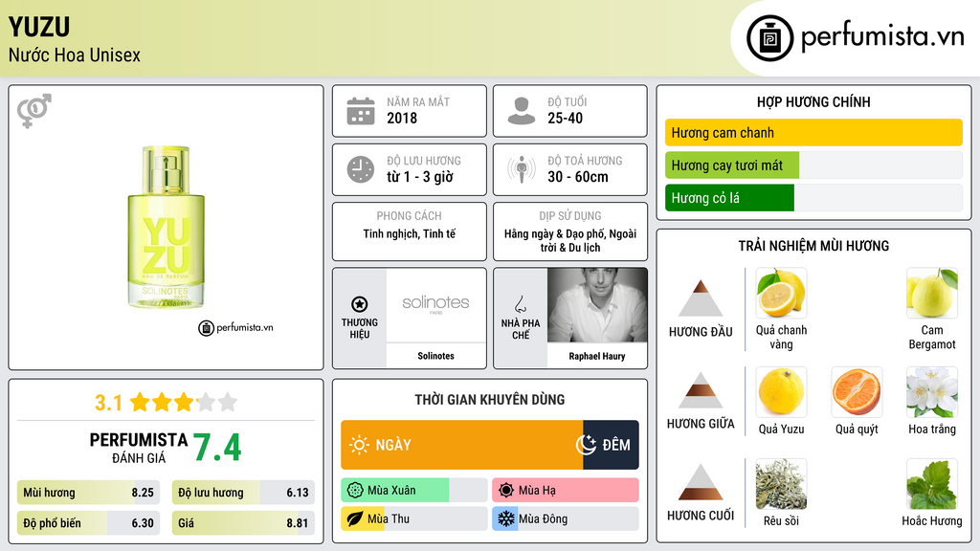Click the Hương cam chanh accord bar
Screen dimensions: 980x551
[x=813, y=132]
